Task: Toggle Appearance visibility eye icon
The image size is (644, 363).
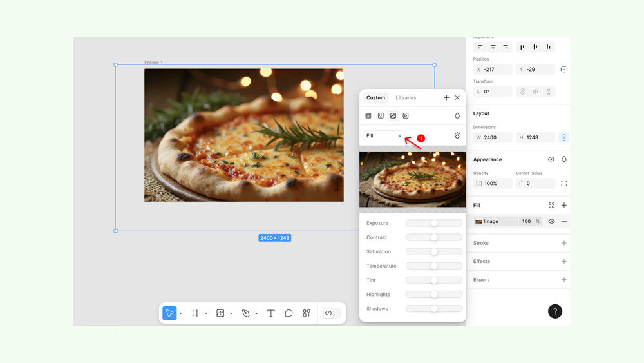Action: (x=551, y=159)
